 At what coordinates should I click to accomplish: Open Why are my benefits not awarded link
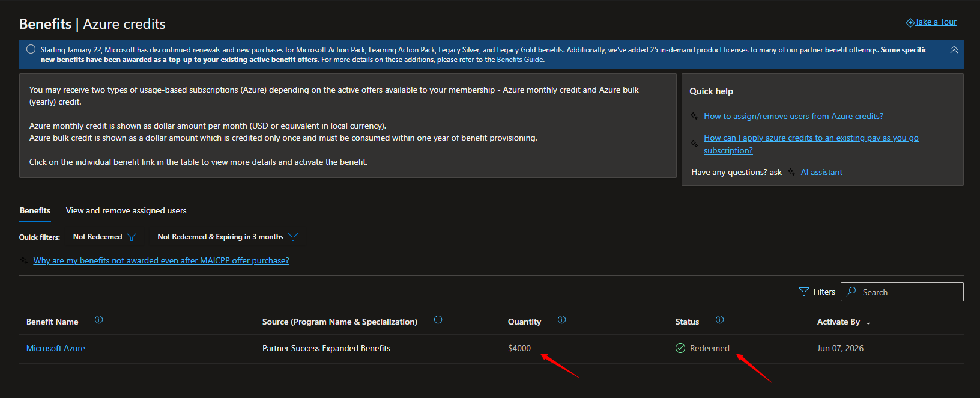(161, 260)
